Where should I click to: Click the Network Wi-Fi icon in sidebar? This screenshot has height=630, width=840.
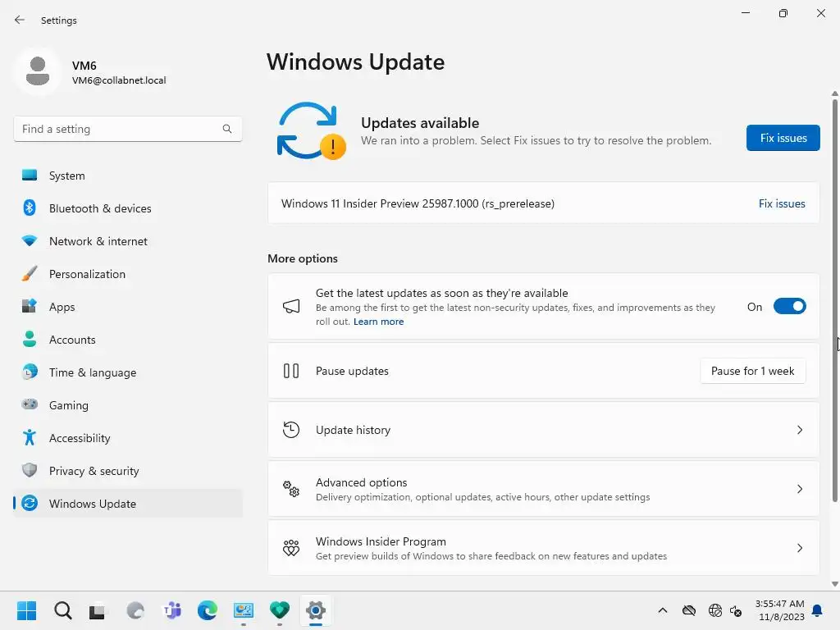click(x=30, y=241)
